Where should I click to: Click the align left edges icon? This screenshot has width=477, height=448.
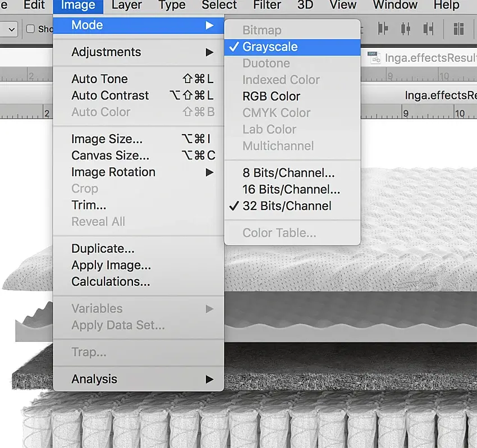click(x=383, y=29)
